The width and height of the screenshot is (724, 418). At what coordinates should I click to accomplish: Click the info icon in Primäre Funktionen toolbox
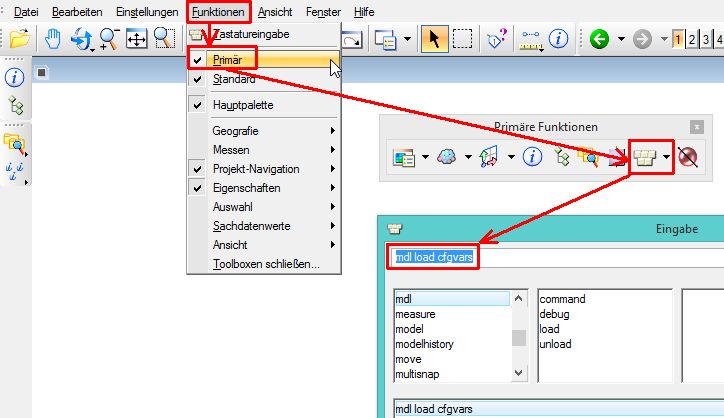pyautogui.click(x=532, y=157)
